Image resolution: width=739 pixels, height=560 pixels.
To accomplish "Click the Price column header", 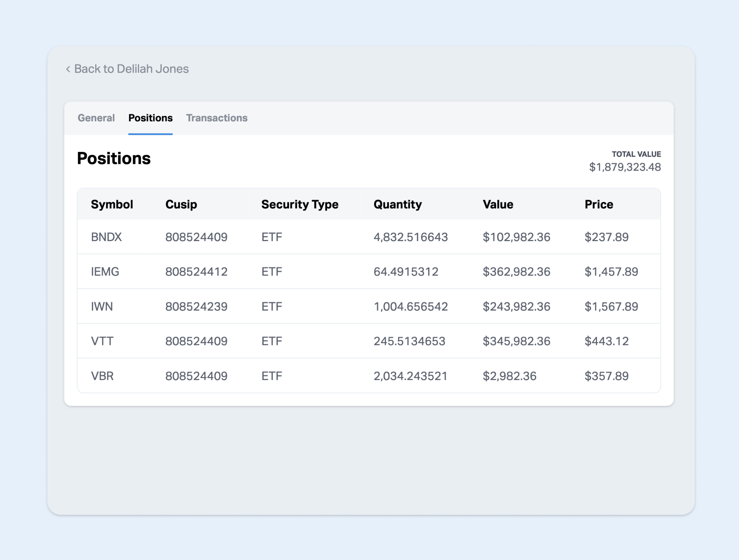I will point(599,204).
